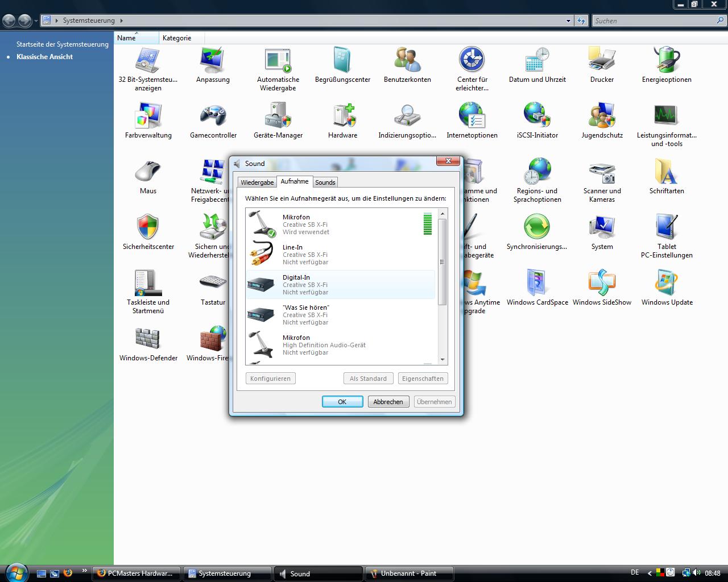Open 32 Bit-Systemsteuerung anzeigen icon
Viewport: 728px width, 582px height.
(148, 60)
